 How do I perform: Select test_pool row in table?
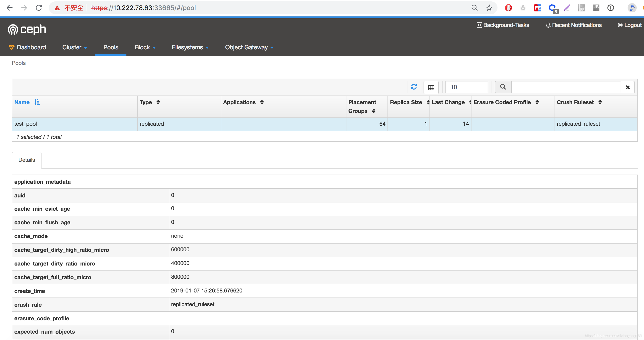click(322, 123)
